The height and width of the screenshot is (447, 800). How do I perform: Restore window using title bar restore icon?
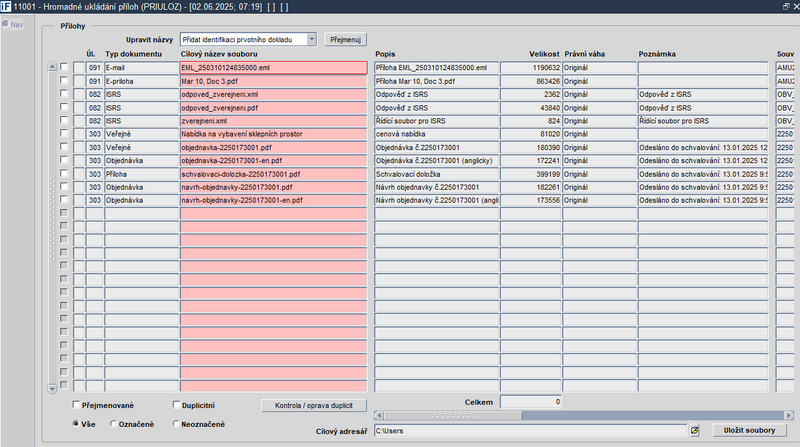[786, 7]
